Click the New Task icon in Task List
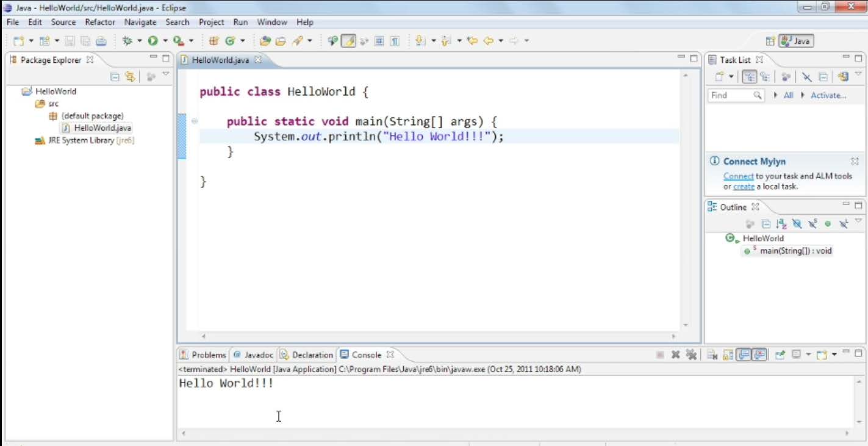The image size is (868, 446). click(x=720, y=77)
